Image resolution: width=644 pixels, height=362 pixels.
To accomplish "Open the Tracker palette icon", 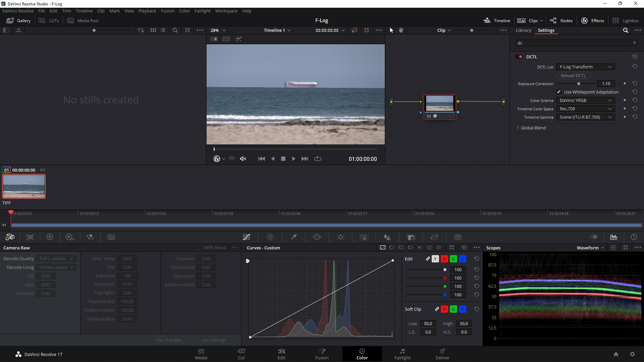I will click(x=340, y=237).
